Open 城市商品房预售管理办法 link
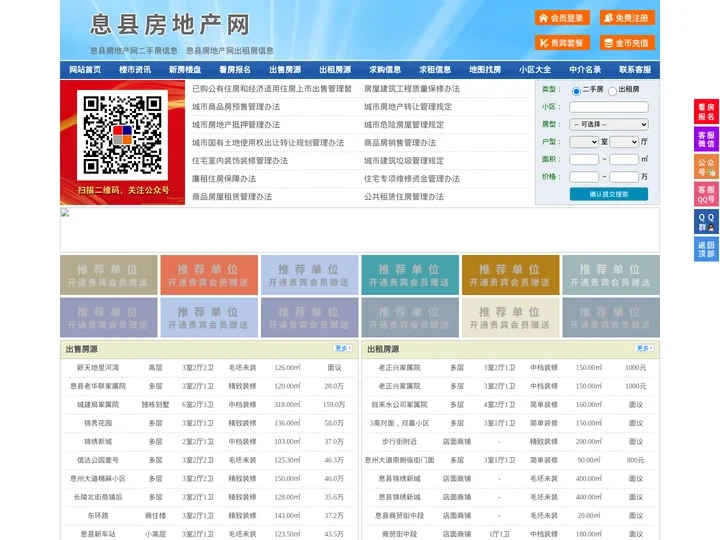This screenshot has height=540, width=720. 236,107
